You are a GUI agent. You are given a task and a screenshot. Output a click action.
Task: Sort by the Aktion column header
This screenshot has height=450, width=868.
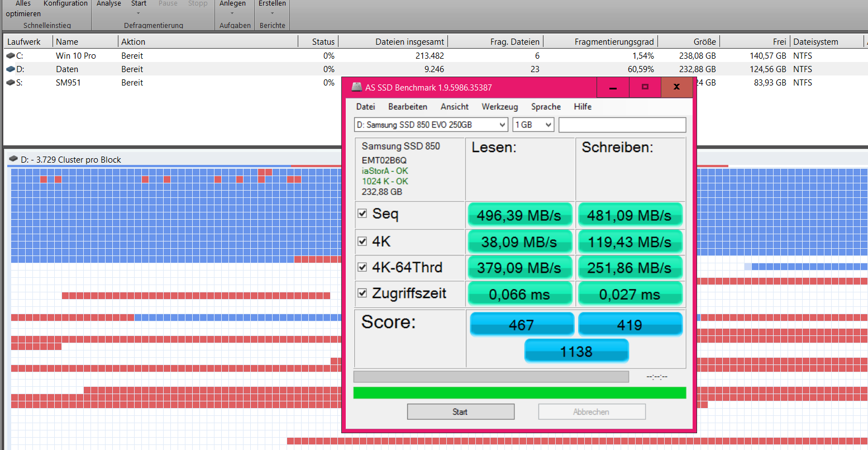pos(208,41)
